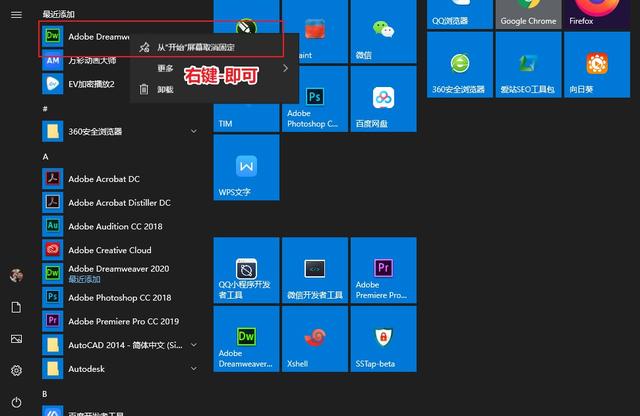Image resolution: width=640 pixels, height=416 pixels.
Task: Open Documents from Start sidebar
Action: coord(16,307)
